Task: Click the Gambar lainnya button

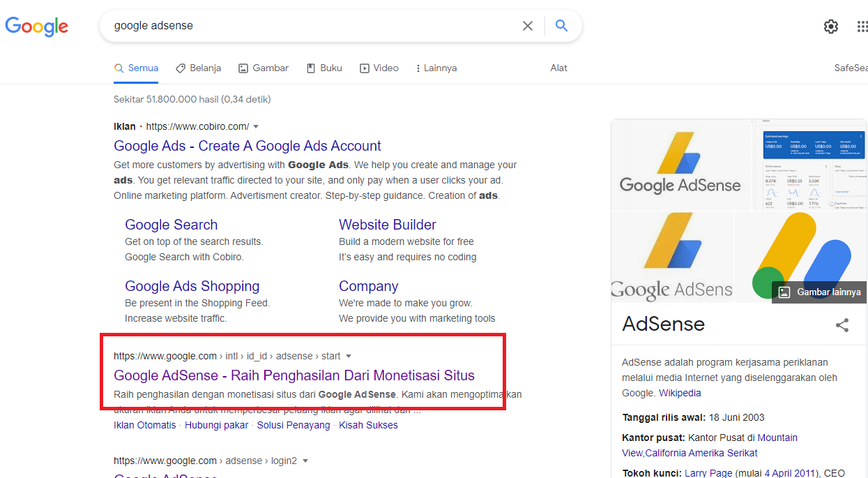Action: tap(819, 292)
